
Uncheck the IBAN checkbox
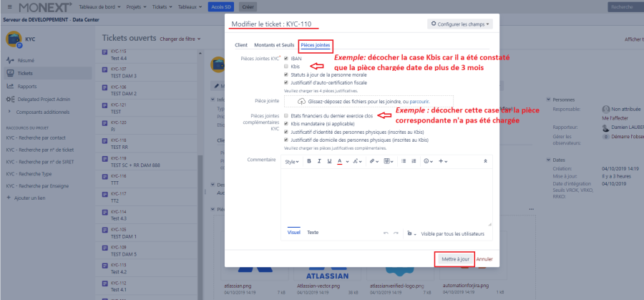(x=286, y=59)
